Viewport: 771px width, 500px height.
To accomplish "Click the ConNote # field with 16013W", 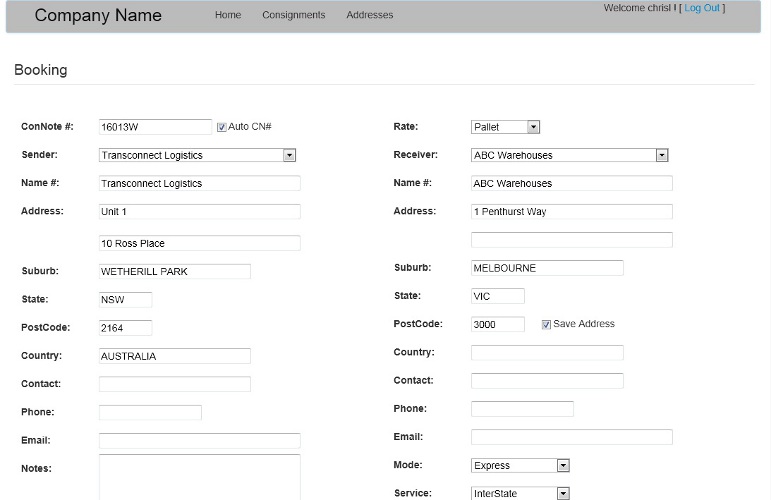I will [155, 127].
